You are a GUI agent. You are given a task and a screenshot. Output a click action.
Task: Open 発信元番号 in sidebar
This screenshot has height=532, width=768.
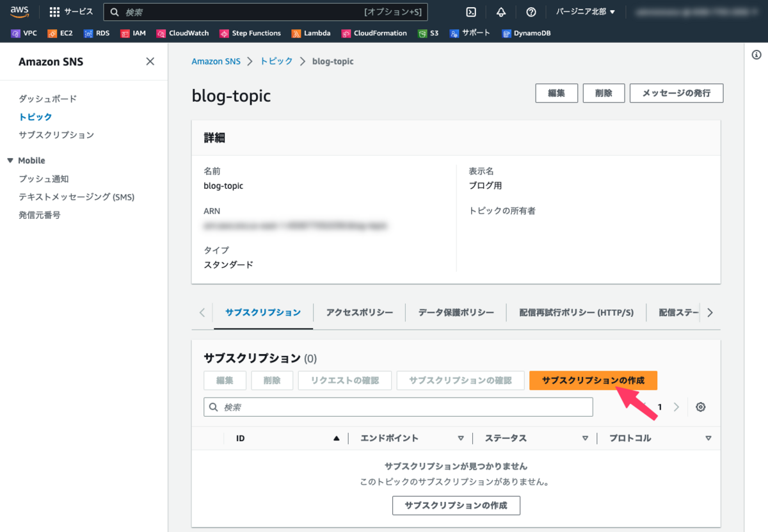40,215
